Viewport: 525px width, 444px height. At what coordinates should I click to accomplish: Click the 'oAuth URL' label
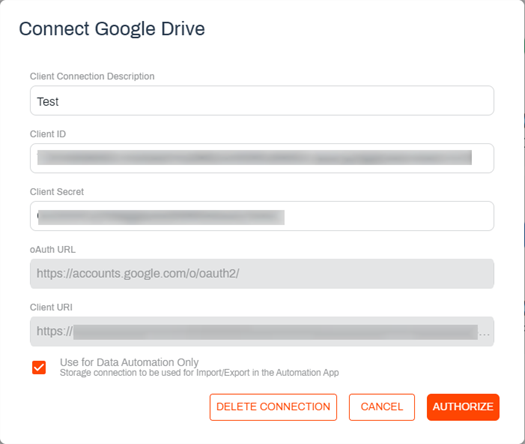tap(53, 249)
